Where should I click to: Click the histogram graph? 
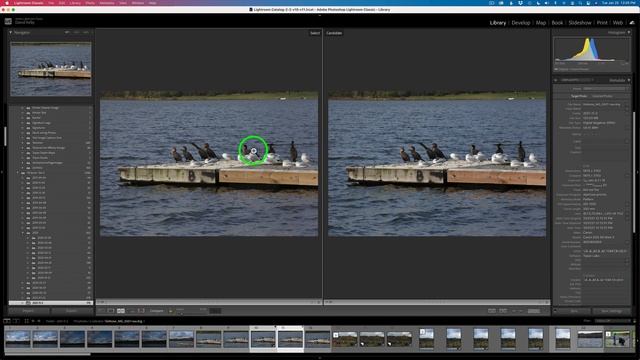pyautogui.click(x=591, y=50)
